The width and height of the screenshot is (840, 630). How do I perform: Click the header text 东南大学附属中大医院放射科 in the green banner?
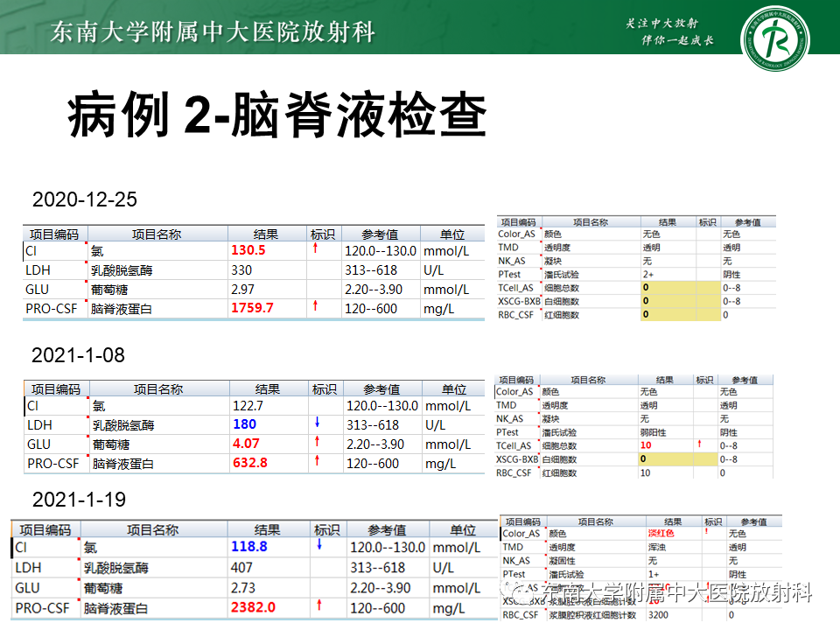click(213, 31)
